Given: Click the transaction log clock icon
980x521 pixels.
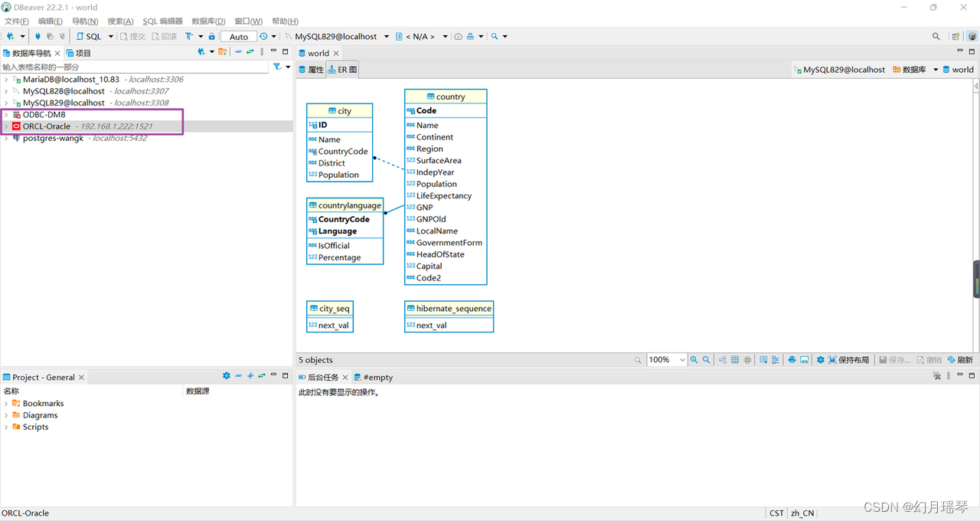Looking at the screenshot, I should [264, 36].
